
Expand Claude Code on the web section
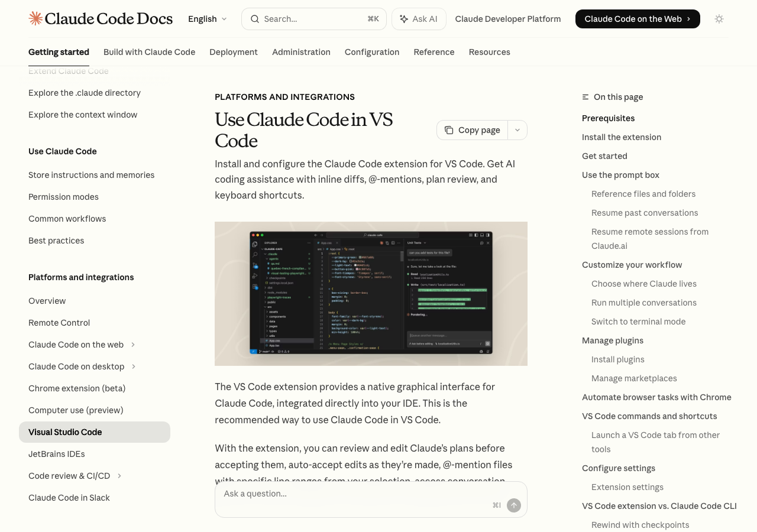tap(133, 345)
